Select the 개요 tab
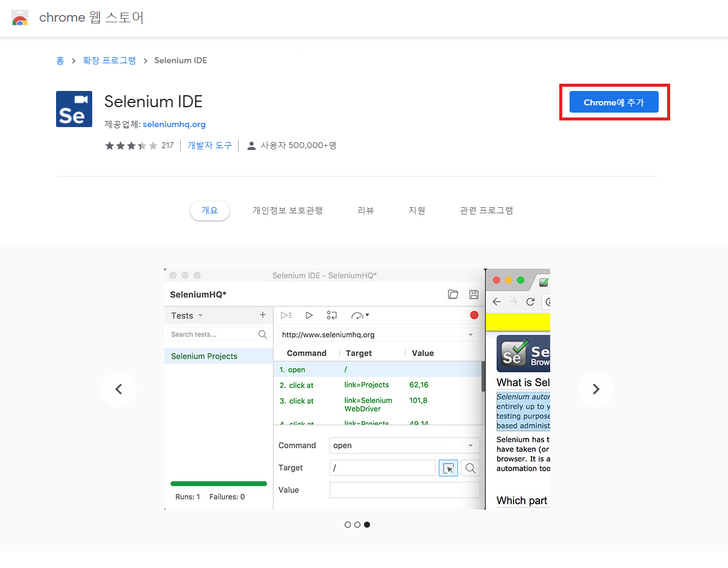The image size is (728, 568). point(210,210)
